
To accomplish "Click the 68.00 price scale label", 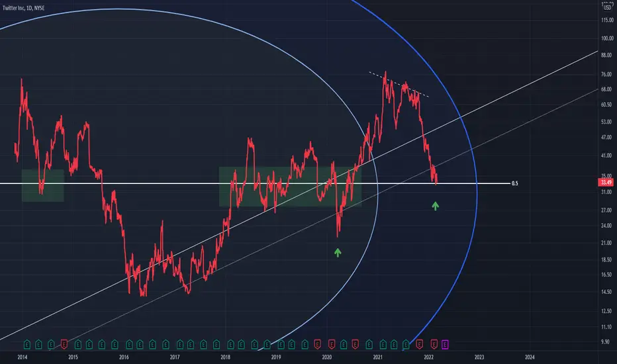I will tap(606, 89).
